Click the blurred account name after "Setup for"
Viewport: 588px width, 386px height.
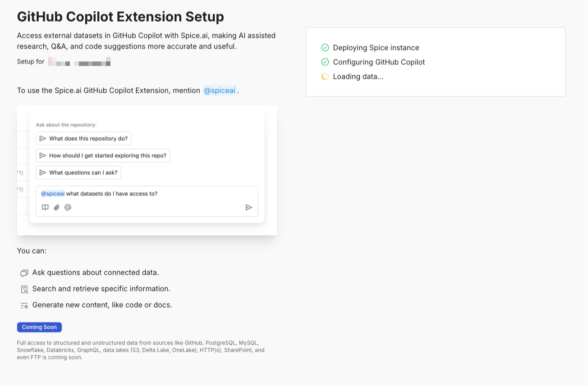tap(79, 62)
